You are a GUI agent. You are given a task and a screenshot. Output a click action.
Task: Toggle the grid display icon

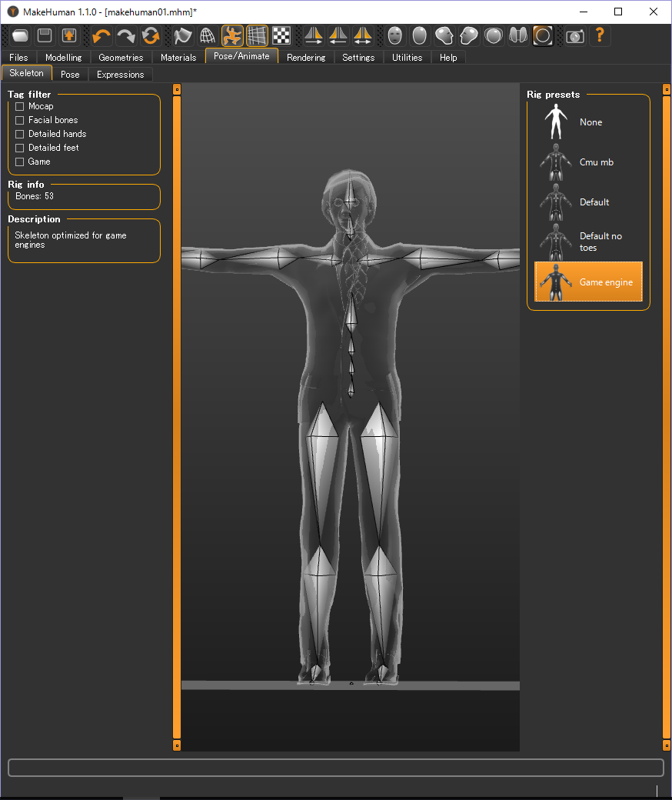[x=257, y=35]
